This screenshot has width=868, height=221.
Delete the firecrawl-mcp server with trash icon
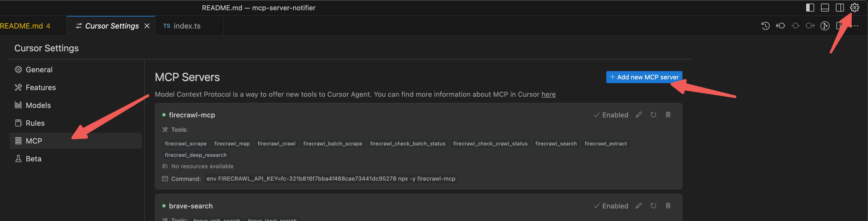tap(668, 115)
